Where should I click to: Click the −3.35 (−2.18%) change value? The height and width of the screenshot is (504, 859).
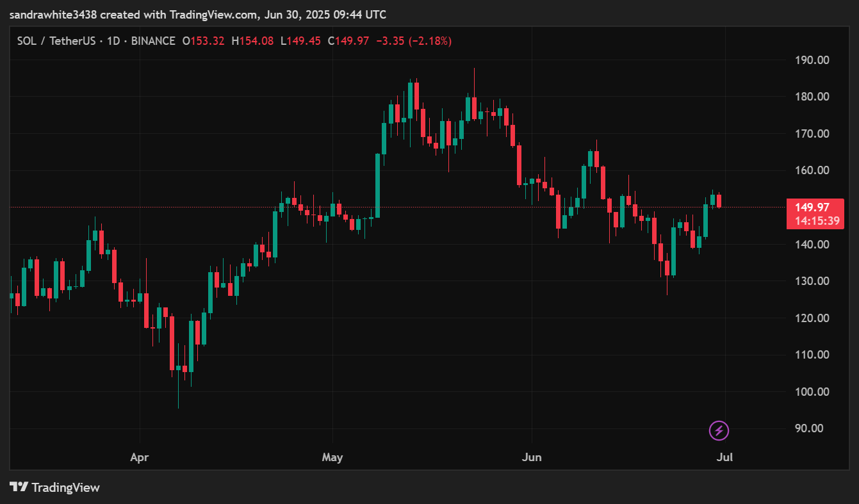[413, 41]
